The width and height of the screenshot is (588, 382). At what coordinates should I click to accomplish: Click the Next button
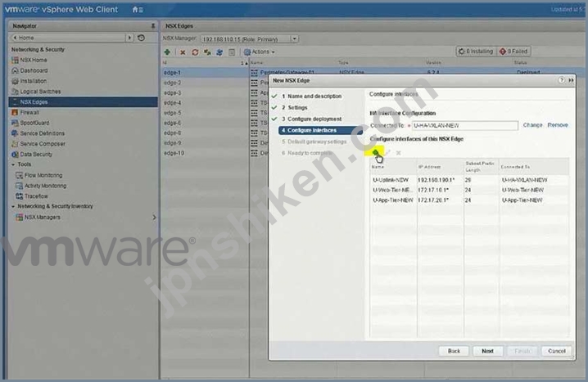click(x=487, y=351)
